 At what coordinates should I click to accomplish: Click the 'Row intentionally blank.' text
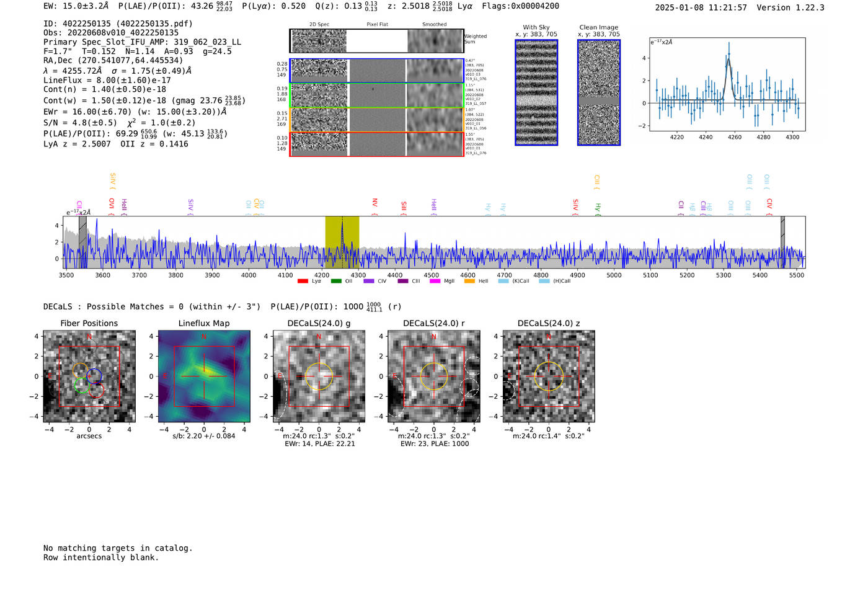click(x=101, y=558)
